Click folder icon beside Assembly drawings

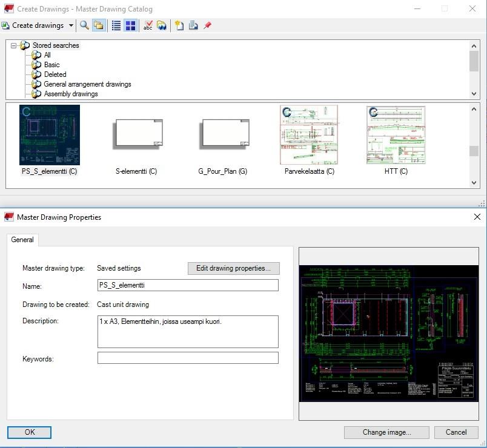(36, 94)
